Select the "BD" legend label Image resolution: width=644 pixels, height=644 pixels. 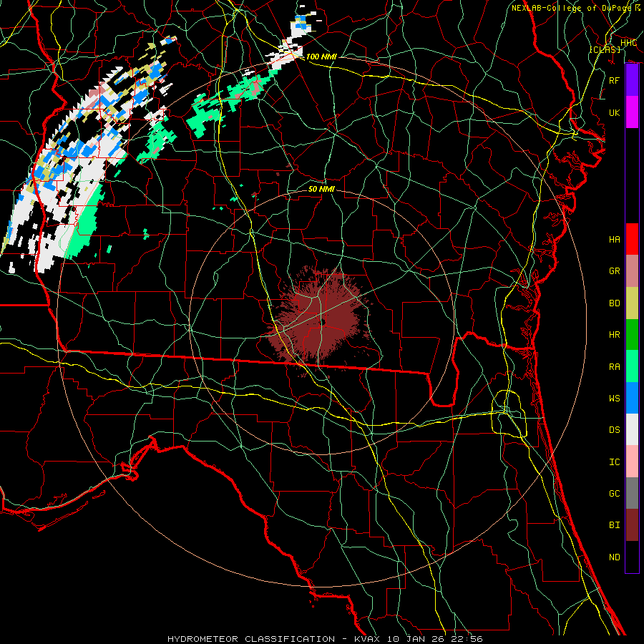pos(615,303)
